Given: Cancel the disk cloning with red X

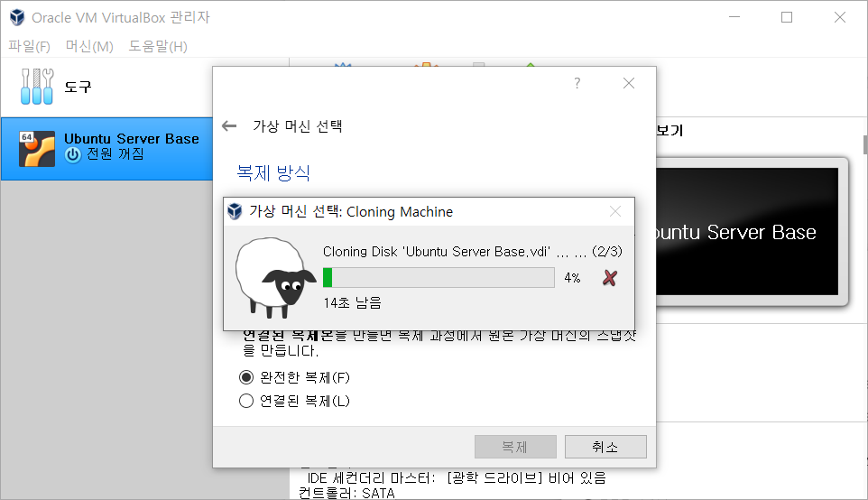Looking at the screenshot, I should click(x=609, y=277).
